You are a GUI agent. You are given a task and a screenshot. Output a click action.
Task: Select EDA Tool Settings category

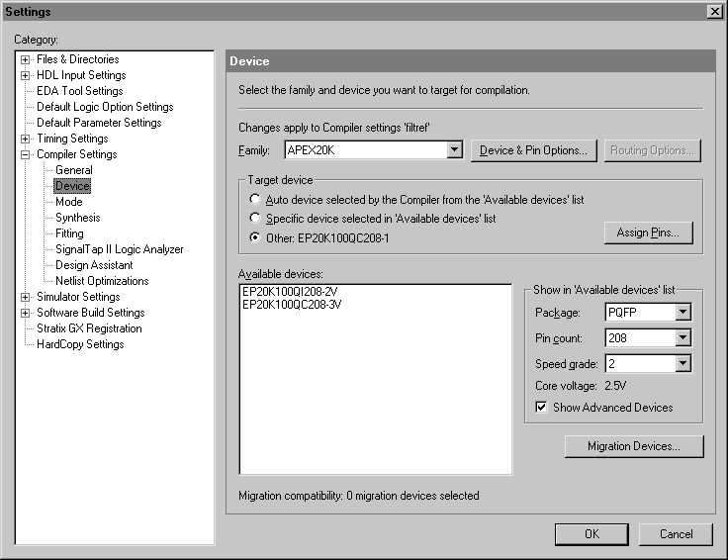coord(79,91)
